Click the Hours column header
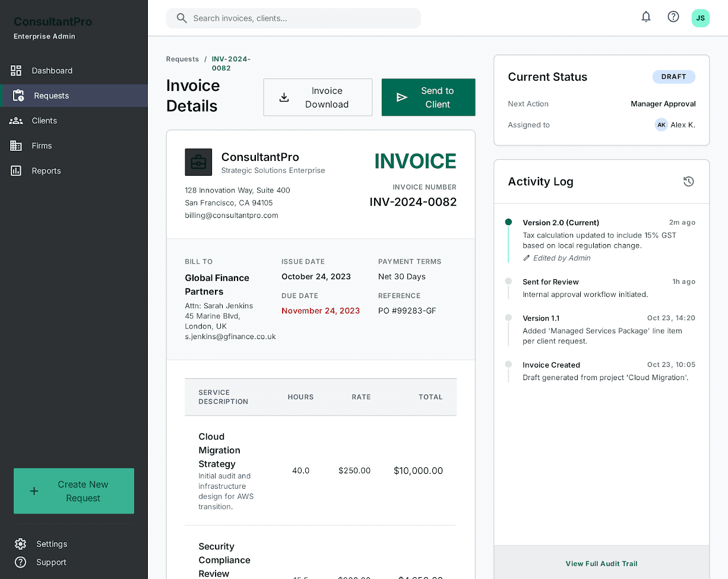 (x=301, y=397)
